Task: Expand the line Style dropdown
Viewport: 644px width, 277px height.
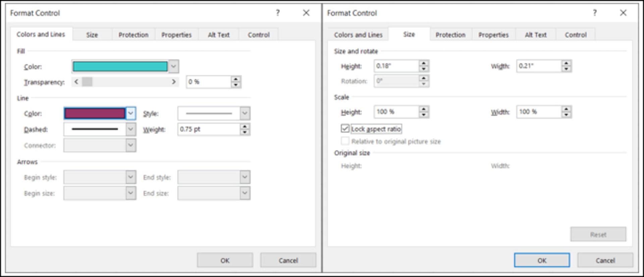Action: coord(245,113)
